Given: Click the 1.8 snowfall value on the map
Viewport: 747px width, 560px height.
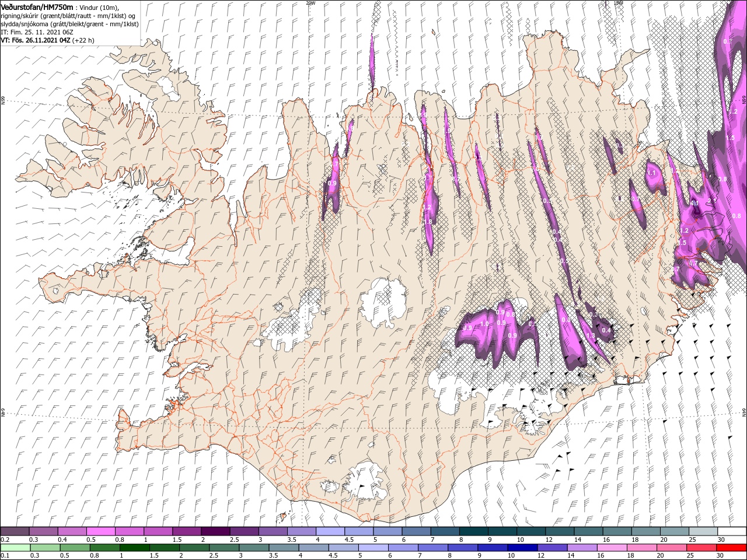Looking at the screenshot, I should pos(428,222).
